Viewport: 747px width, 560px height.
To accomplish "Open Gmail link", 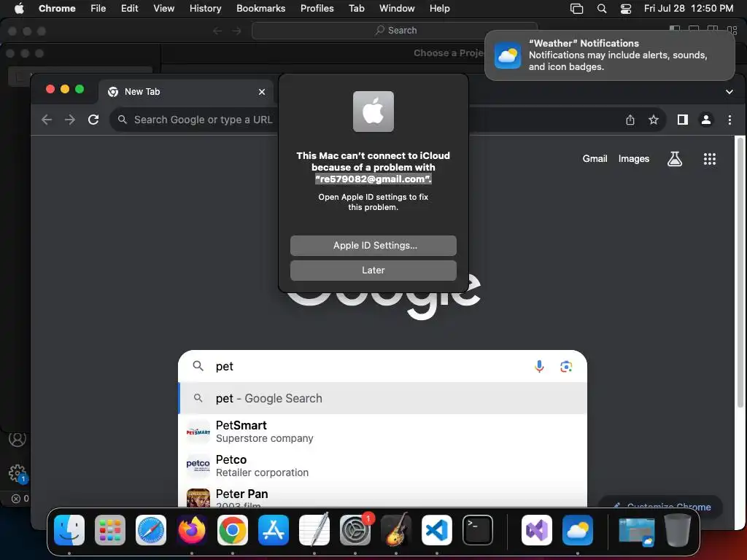I will point(595,158).
